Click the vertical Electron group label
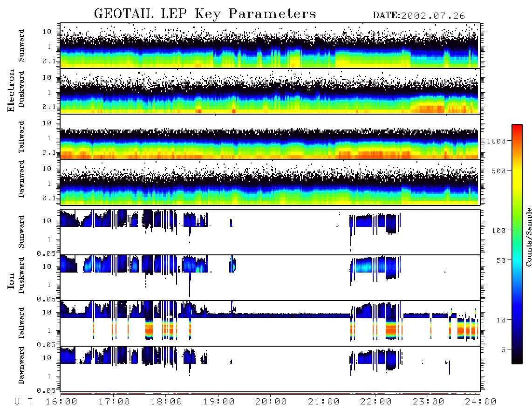Screen dimensions: 532x410 pos(11,90)
